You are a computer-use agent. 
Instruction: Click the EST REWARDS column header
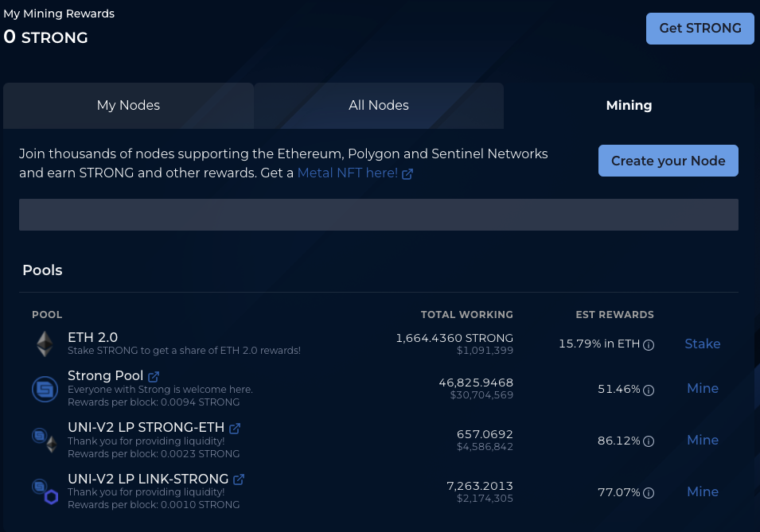(614, 315)
